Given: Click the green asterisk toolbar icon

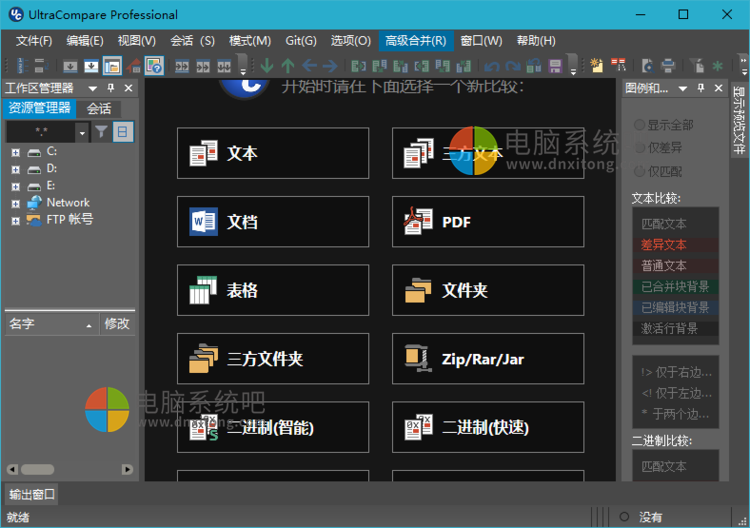Looking at the screenshot, I should pyautogui.click(x=717, y=66).
